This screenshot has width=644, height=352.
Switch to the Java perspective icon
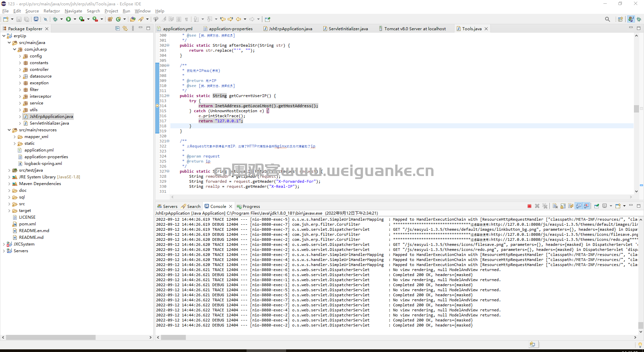(631, 19)
